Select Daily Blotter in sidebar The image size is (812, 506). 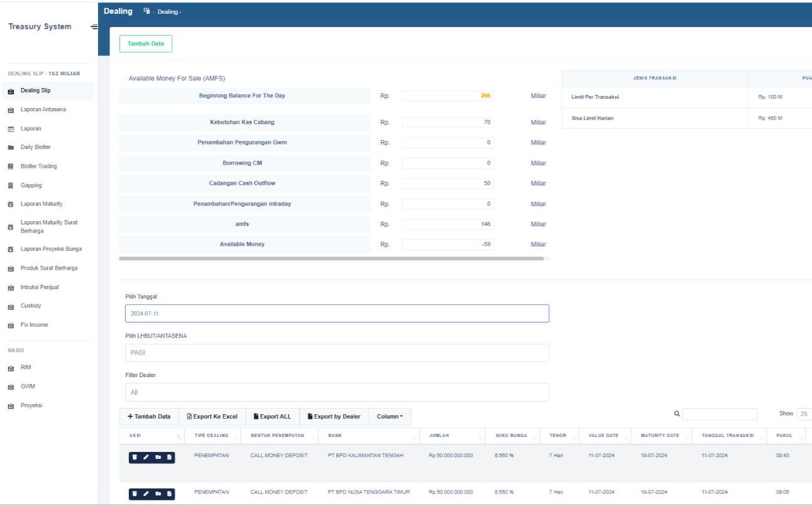coord(35,147)
